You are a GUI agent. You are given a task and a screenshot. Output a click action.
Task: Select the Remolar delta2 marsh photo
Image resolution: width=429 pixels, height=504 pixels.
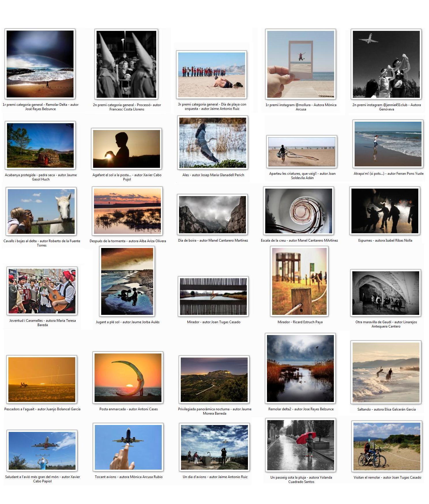pyautogui.click(x=300, y=368)
